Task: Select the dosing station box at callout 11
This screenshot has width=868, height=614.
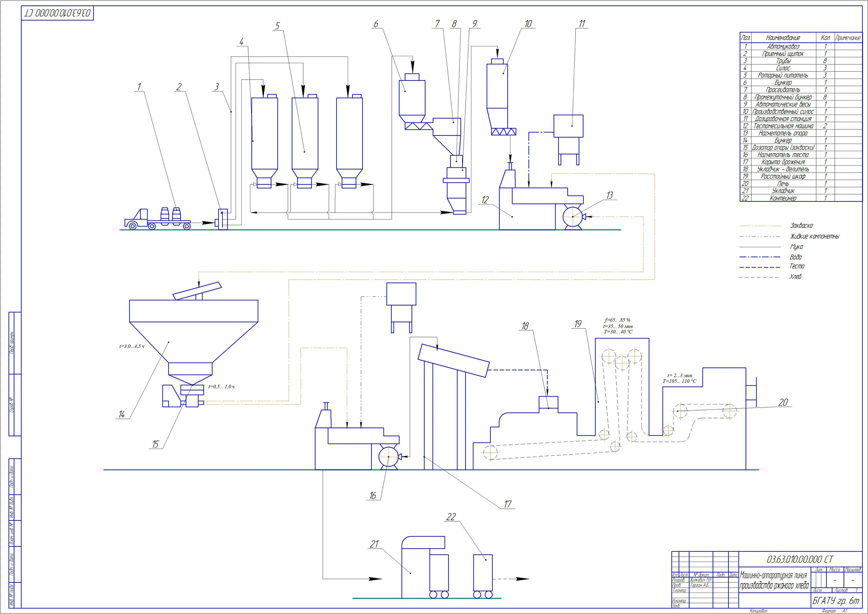Action: tap(569, 126)
